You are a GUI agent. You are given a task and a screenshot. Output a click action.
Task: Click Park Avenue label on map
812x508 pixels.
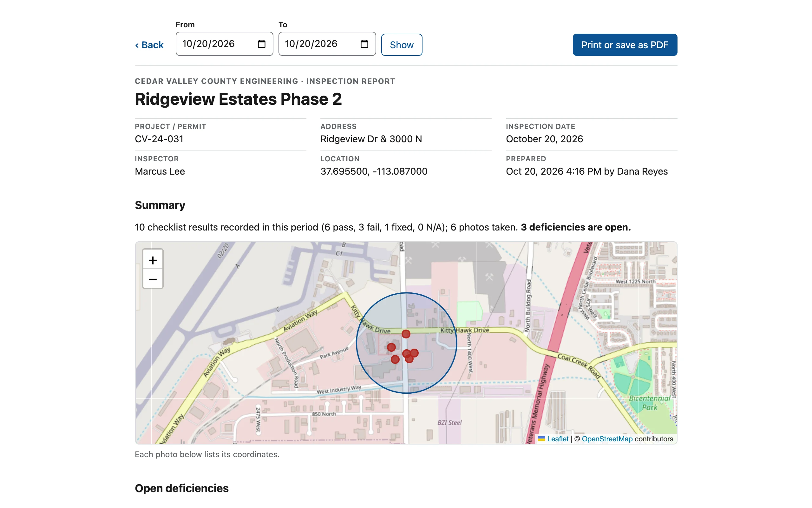(334, 353)
